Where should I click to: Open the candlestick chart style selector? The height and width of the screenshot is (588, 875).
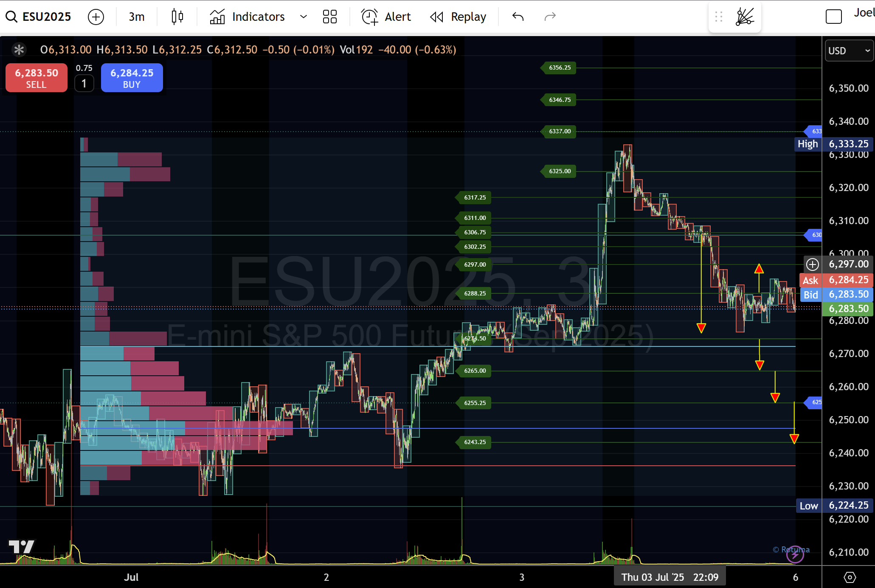[177, 17]
